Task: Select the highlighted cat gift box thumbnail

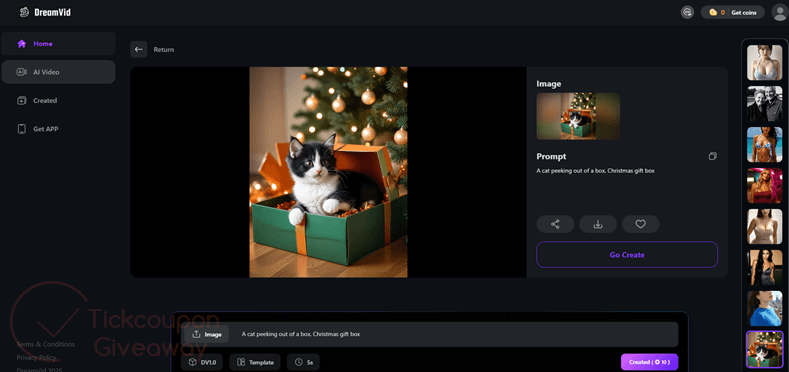Action: [x=765, y=349]
